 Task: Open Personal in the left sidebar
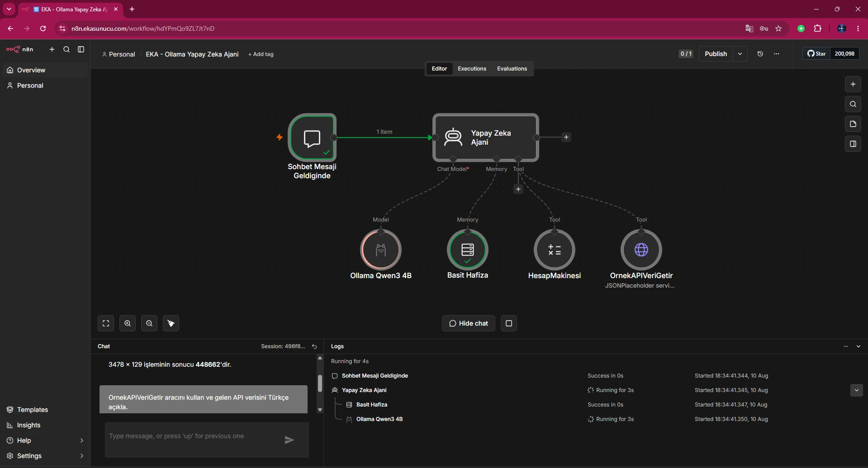[45, 85]
